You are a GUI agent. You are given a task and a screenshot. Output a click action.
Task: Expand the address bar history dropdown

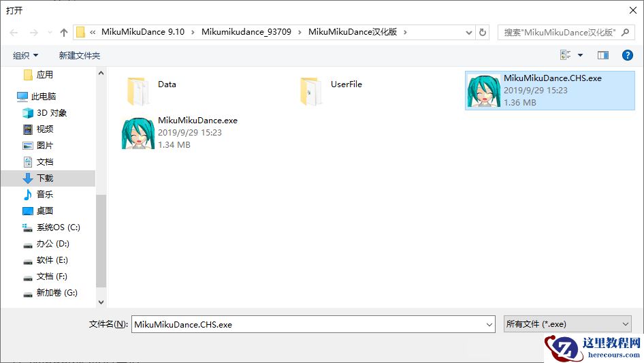(468, 33)
